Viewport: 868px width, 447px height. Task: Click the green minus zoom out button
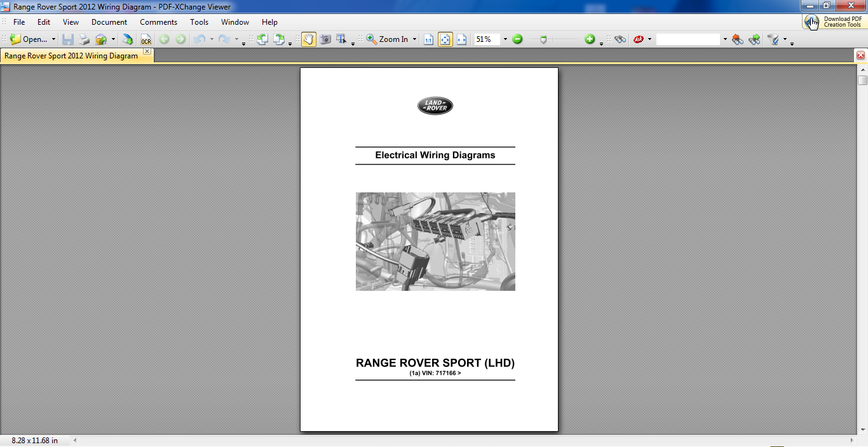(517, 39)
